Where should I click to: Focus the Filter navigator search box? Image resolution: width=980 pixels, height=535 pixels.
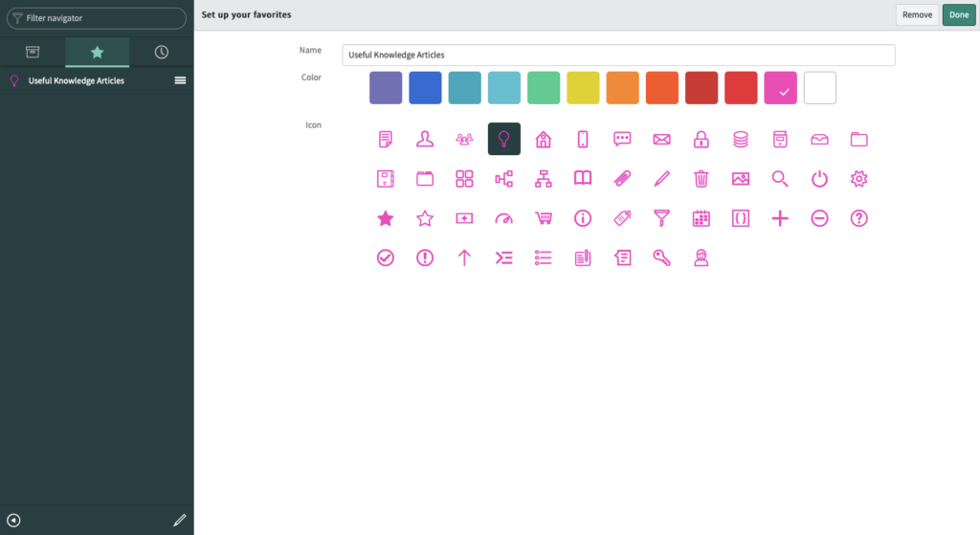pos(97,18)
